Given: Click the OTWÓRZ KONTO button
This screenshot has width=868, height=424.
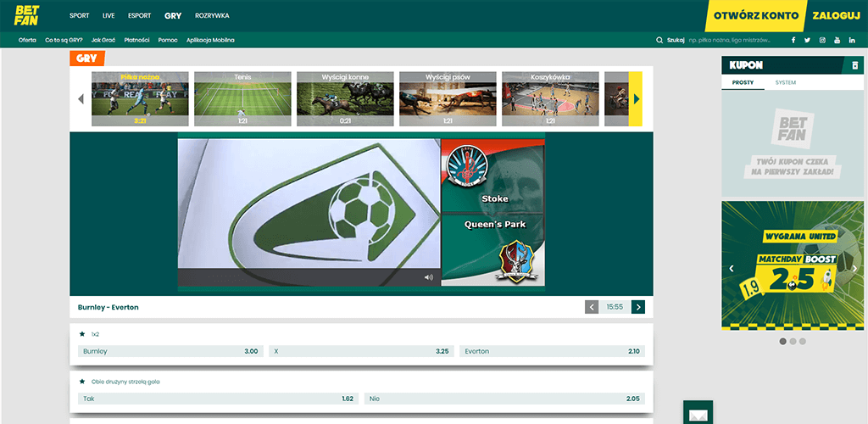Looking at the screenshot, I should tap(755, 15).
